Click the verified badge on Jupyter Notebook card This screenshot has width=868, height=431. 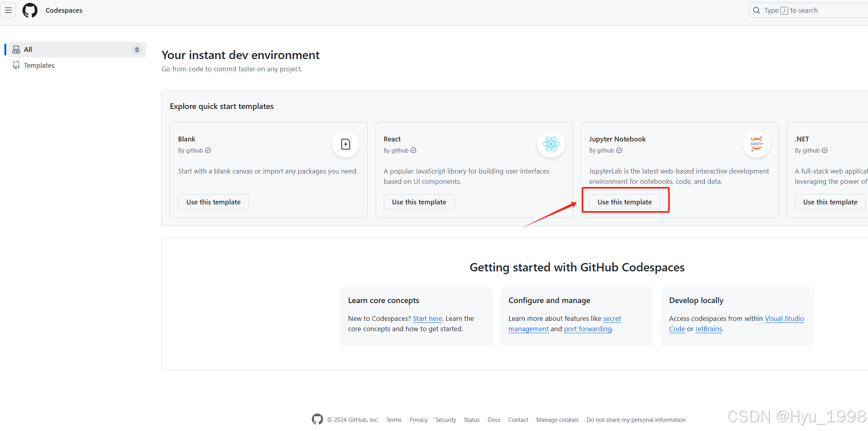coord(619,151)
